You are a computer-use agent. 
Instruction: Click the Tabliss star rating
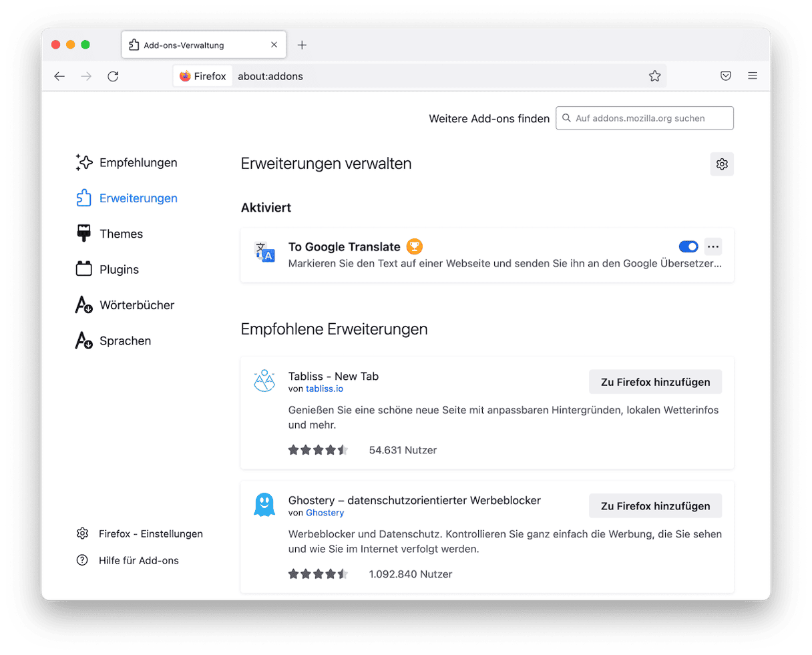pyautogui.click(x=319, y=450)
